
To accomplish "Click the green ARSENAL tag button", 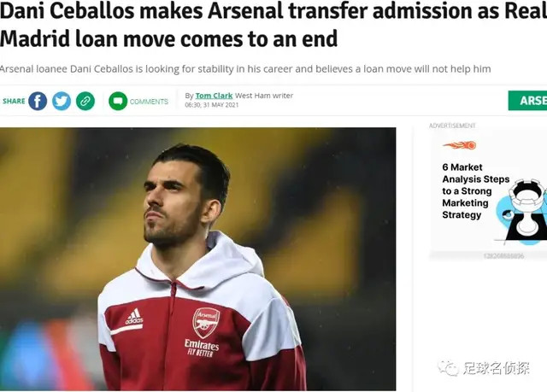I will pos(528,101).
